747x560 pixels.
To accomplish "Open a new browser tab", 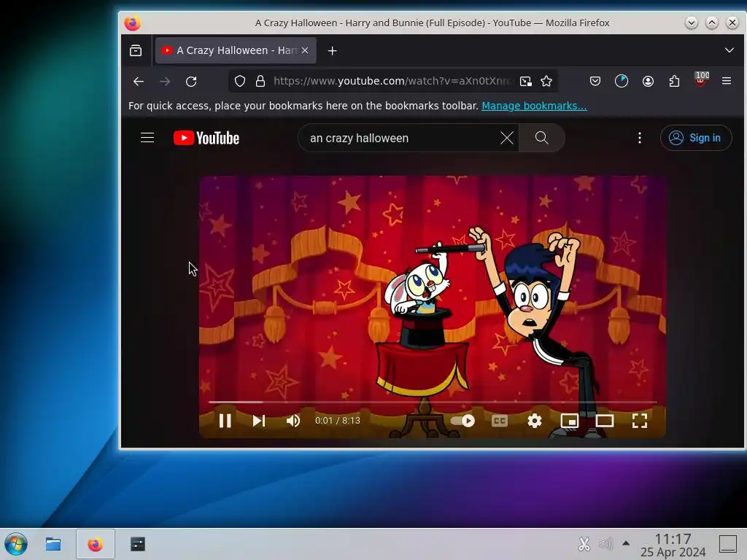I will pos(332,50).
